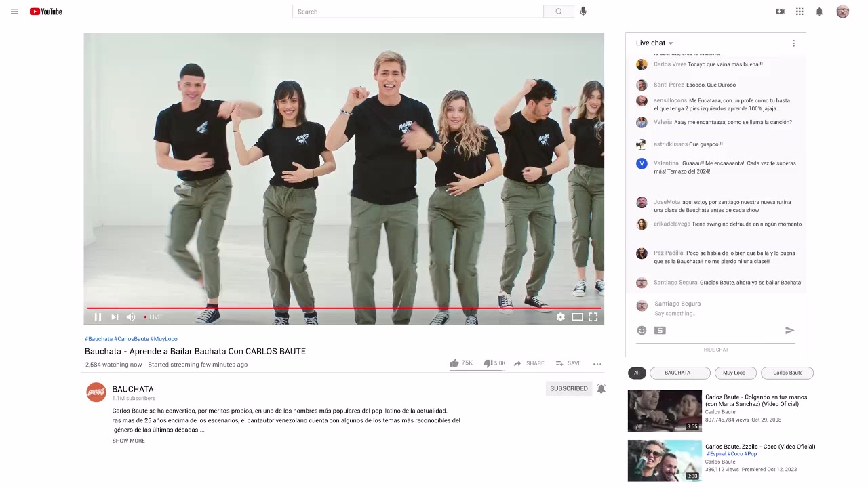This screenshot has height=488, width=868.
Task: Open the #Bauchata hashtag
Action: click(x=99, y=339)
